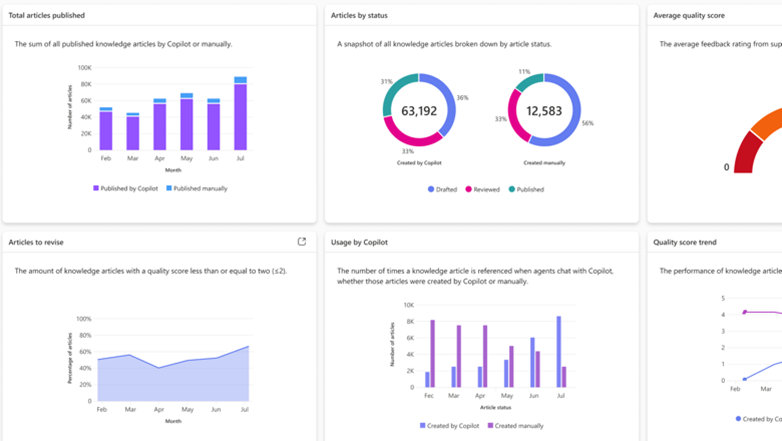Click the Articles to revise card title
The width and height of the screenshot is (782, 441).
pos(36,242)
